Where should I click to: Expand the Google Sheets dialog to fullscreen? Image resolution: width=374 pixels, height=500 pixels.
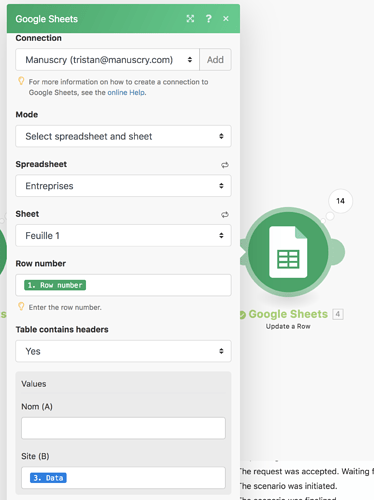click(x=190, y=19)
